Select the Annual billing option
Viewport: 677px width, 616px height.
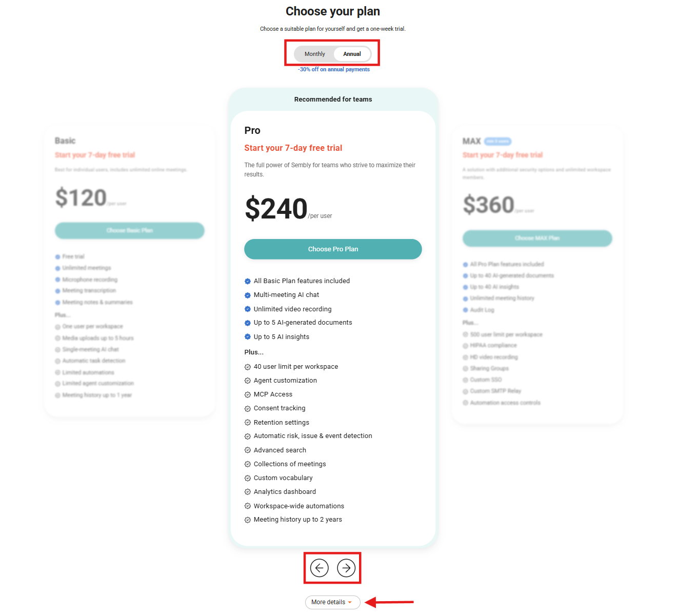point(352,54)
